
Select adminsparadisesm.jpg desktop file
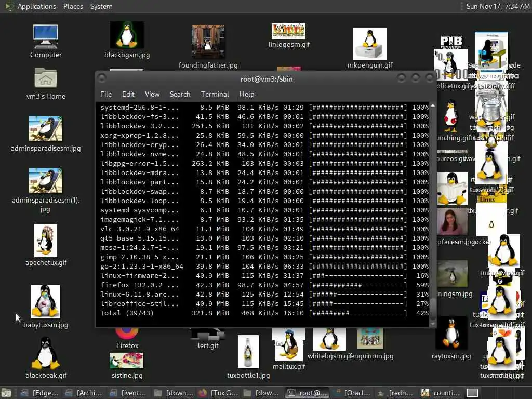pyautogui.click(x=46, y=134)
